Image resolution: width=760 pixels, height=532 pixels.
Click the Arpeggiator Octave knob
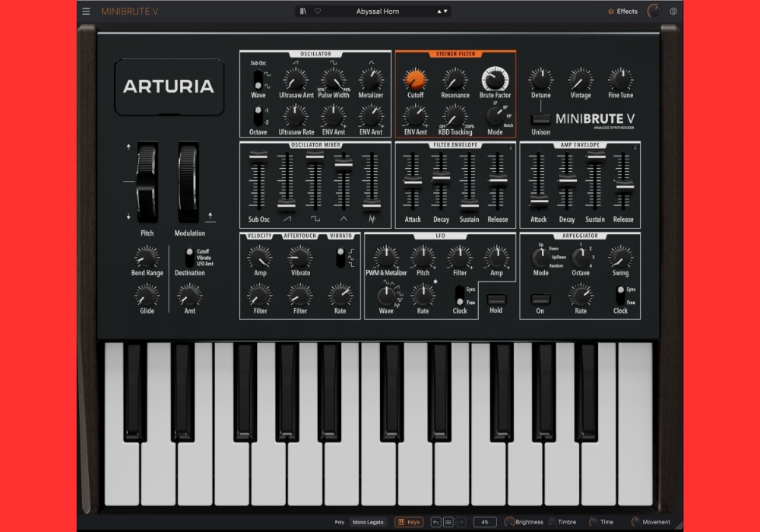(x=580, y=258)
